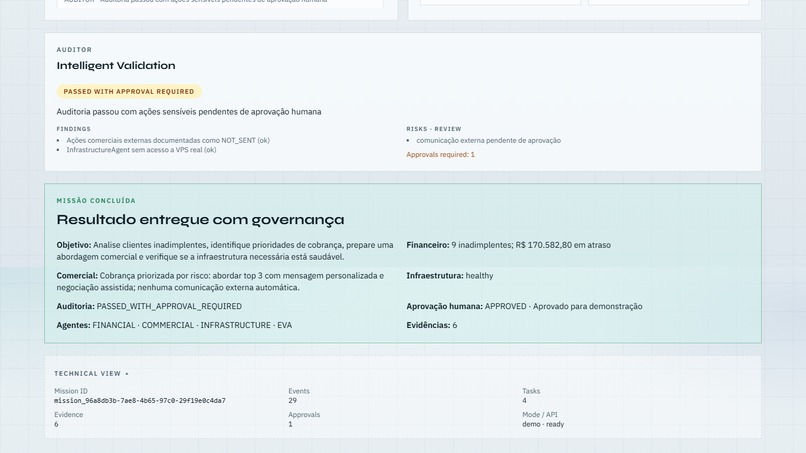Click the Events label

[299, 391]
